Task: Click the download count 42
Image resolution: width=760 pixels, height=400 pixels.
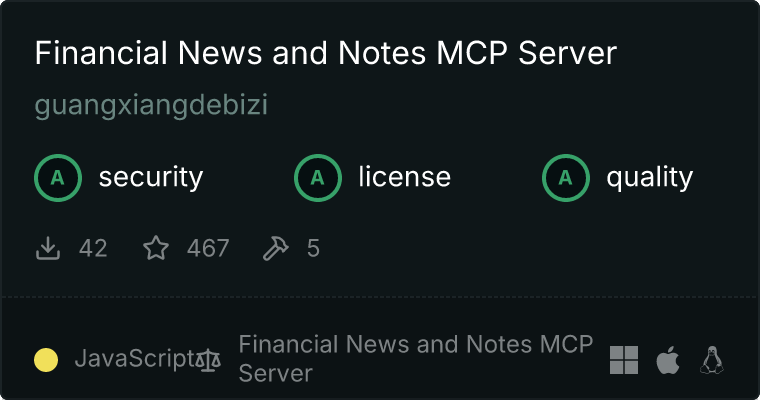Action: coord(93,249)
